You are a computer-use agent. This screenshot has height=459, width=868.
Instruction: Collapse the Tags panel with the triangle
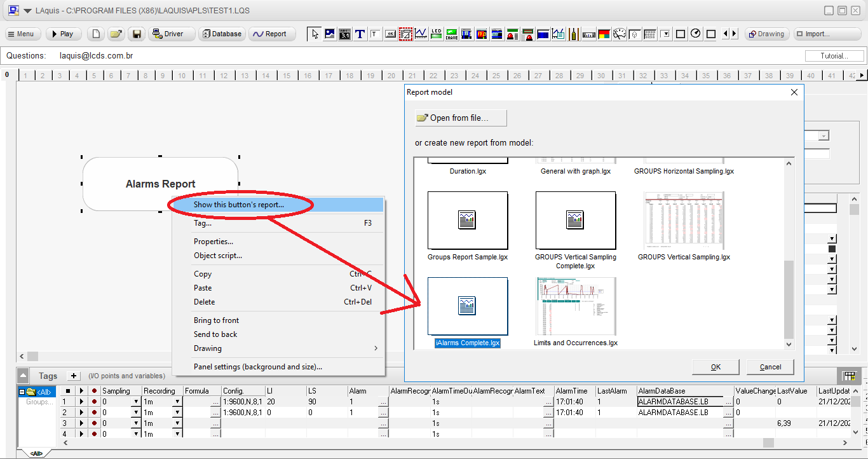[x=23, y=376]
